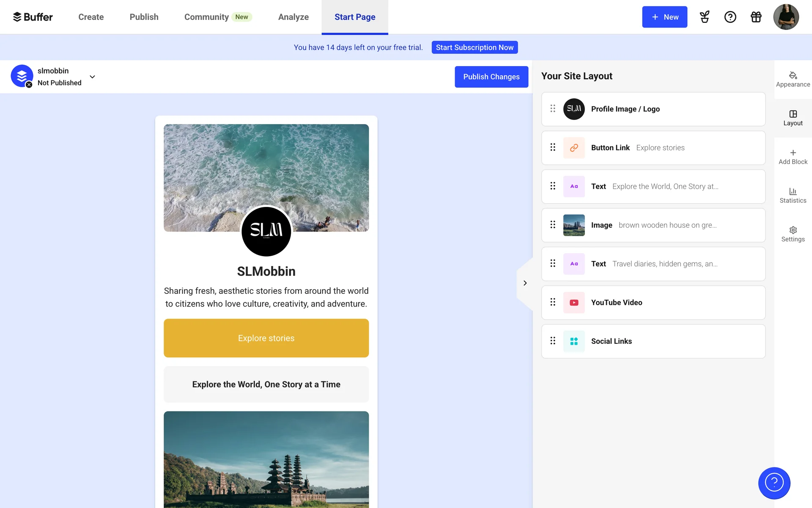Go to the Publish tab
The height and width of the screenshot is (508, 812).
coord(144,17)
